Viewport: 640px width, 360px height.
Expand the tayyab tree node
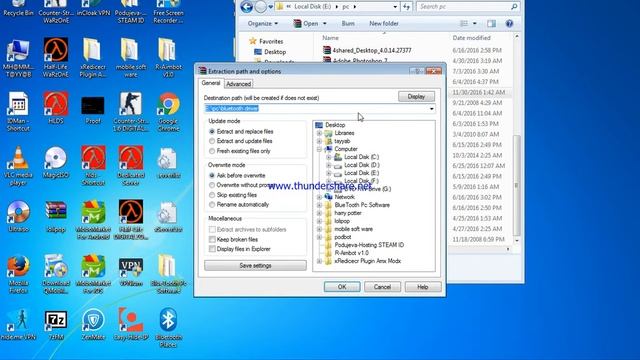tap(320, 141)
